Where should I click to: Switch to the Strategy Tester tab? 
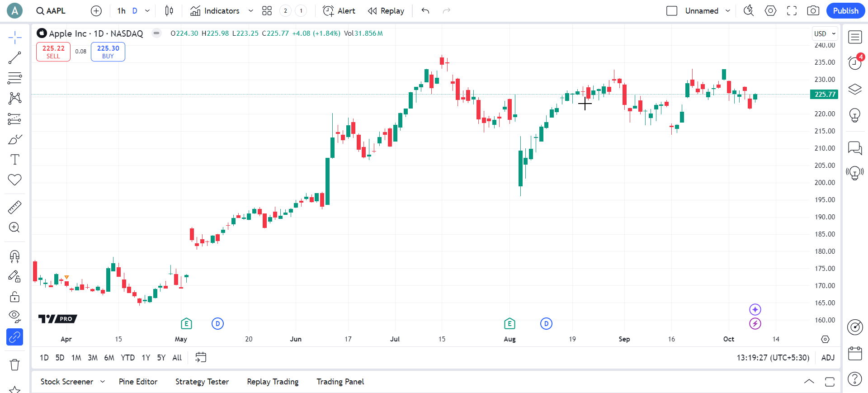202,382
